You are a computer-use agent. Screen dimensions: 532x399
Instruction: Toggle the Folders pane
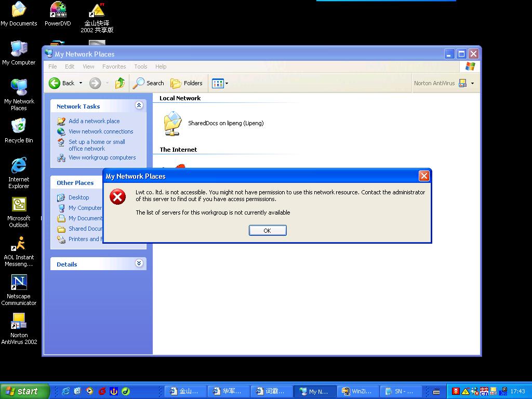pos(187,83)
